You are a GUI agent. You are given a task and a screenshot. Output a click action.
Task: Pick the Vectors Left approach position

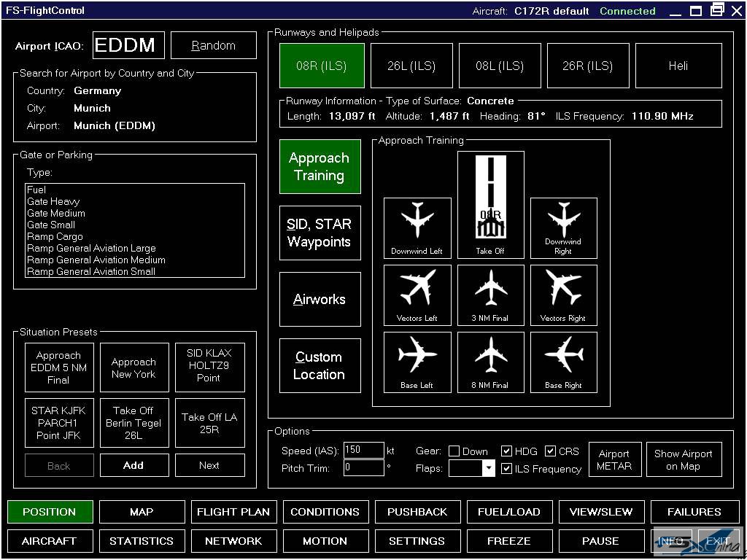coord(417,295)
